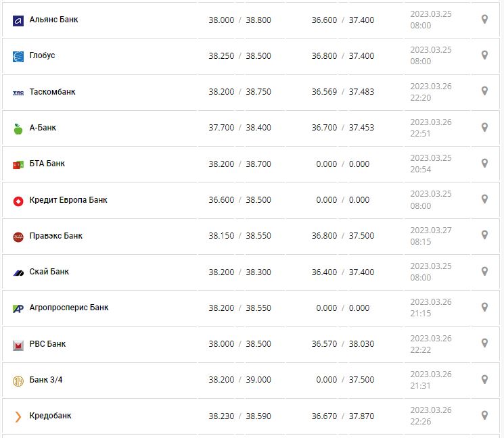Click the green apple А-Банк logo
Screen dimensions: 504x438
[x=18, y=128]
